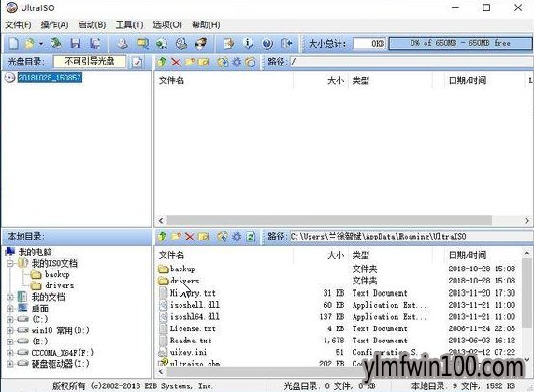This screenshot has width=534, height=392.
Task: Select disc volume 20181028_150857 in tree
Action: coord(50,78)
